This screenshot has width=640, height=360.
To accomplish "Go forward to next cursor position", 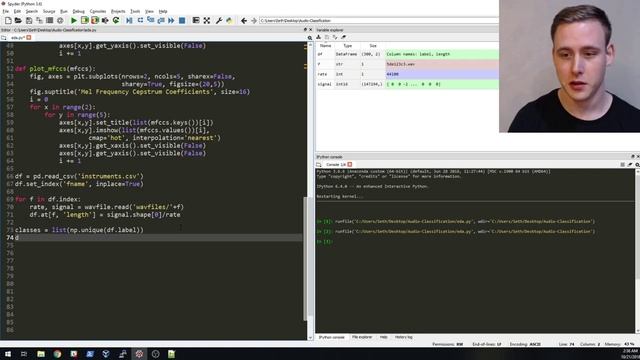I will 253,20.
